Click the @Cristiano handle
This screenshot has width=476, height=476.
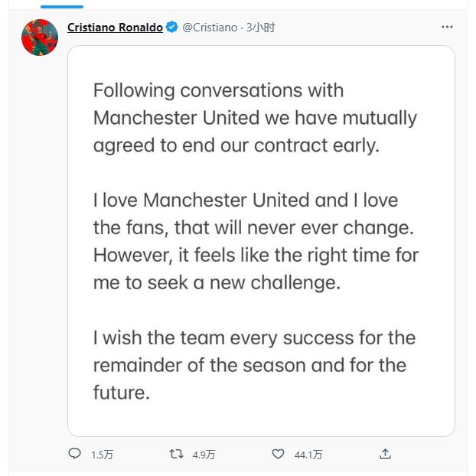(x=210, y=28)
